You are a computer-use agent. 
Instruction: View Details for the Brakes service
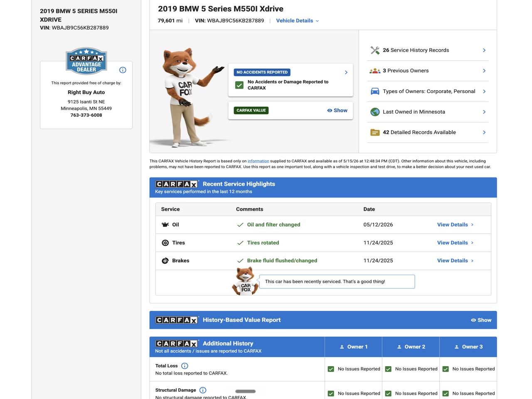point(456,261)
